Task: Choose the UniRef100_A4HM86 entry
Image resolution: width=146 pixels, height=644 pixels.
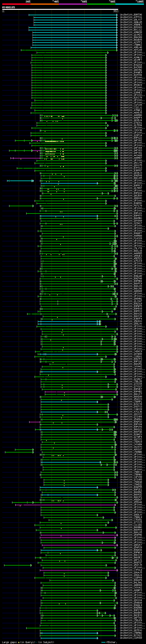Action: pyautogui.click(x=131, y=115)
